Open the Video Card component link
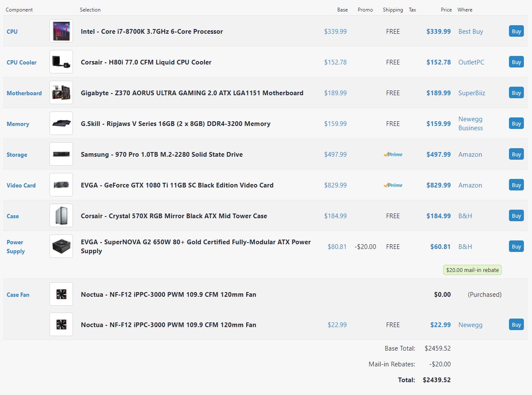This screenshot has width=532, height=395. 21,185
